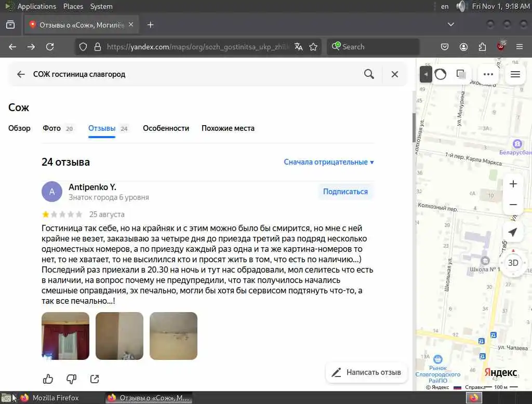
Task: Zoom in on the map
Action: pos(513,183)
